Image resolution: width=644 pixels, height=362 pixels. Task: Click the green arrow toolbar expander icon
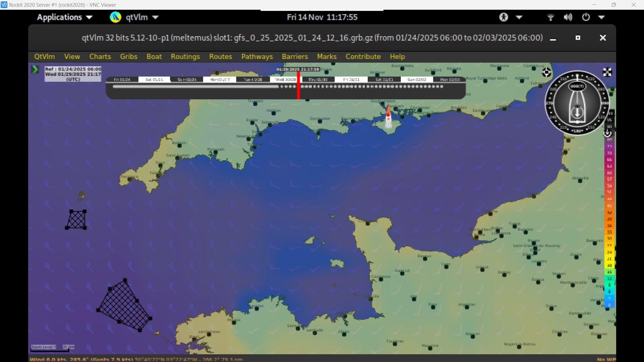click(35, 69)
